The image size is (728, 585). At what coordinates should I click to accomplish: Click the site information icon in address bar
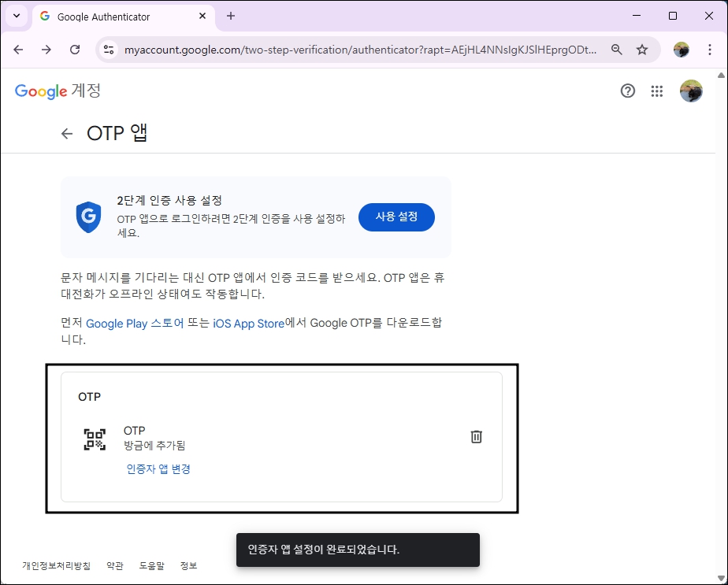pyautogui.click(x=106, y=49)
